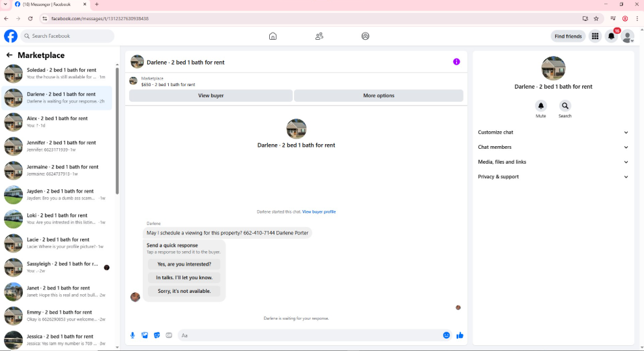Search within the Darlene conversation
Screen dimensions: 644x351
(x=564, y=106)
